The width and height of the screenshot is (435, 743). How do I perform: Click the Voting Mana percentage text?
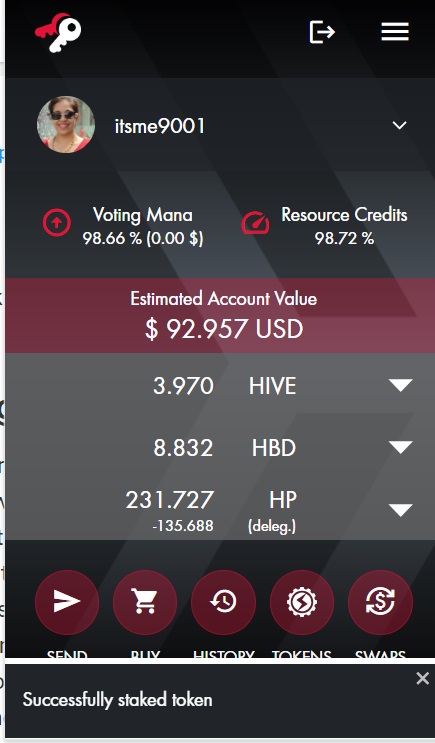coord(143,238)
